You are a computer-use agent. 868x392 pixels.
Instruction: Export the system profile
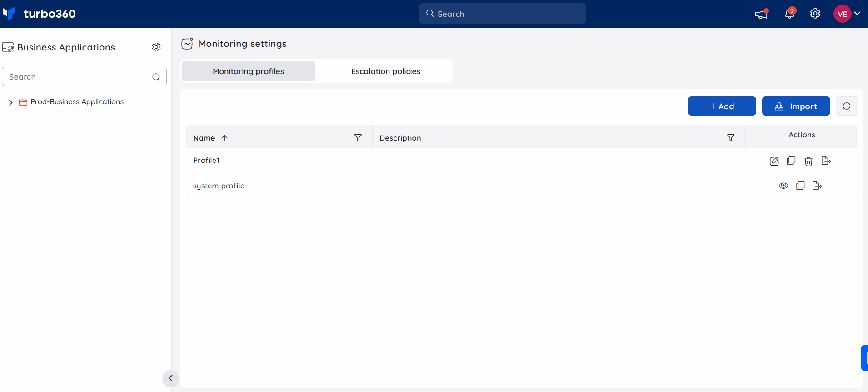[817, 186]
